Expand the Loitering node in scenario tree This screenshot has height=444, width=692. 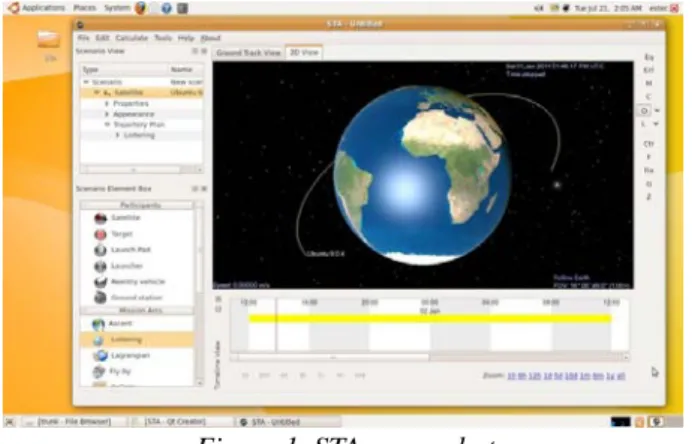coord(117,135)
